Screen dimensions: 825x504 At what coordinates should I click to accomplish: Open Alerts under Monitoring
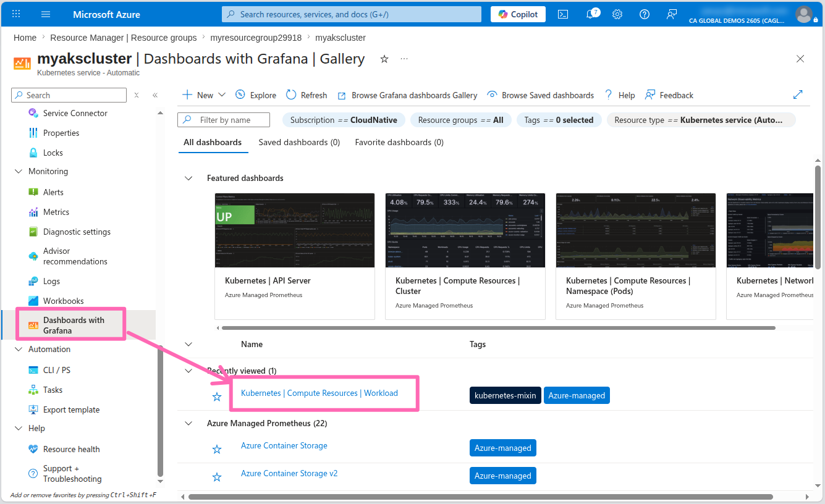53,192
